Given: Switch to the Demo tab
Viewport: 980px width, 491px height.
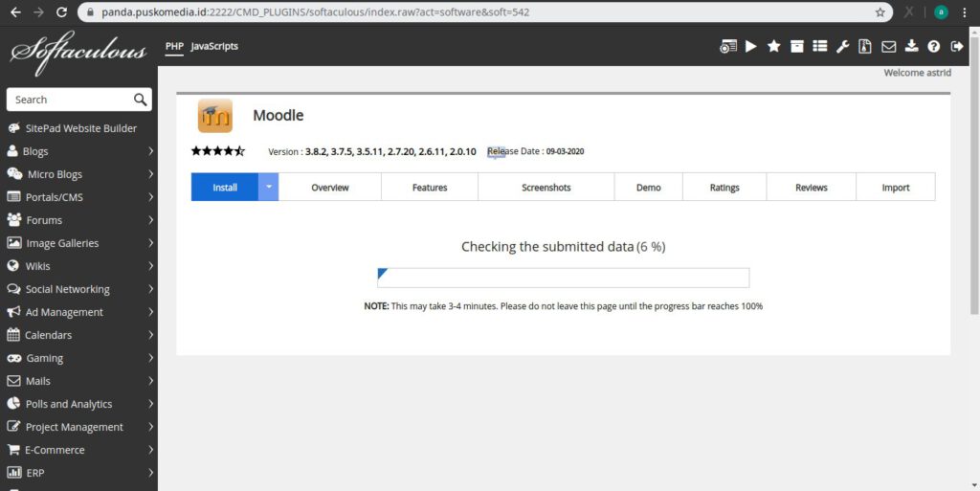Looking at the screenshot, I should coord(649,187).
